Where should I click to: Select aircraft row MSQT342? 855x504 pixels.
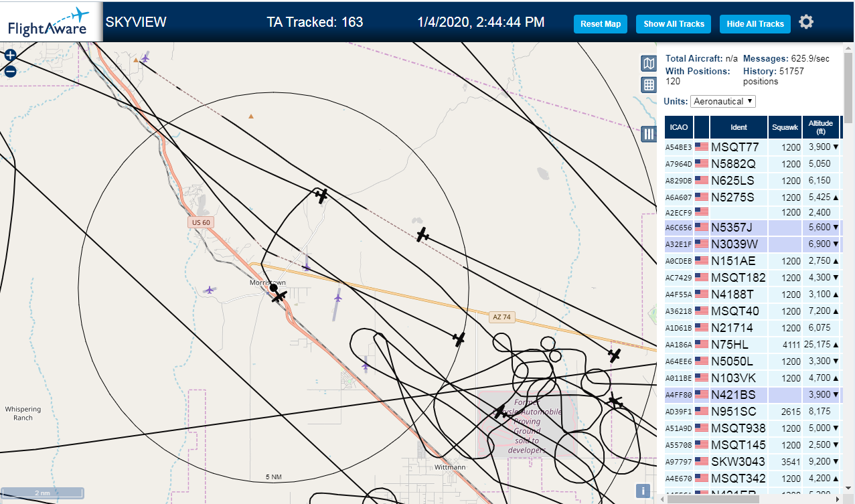[x=753, y=479]
